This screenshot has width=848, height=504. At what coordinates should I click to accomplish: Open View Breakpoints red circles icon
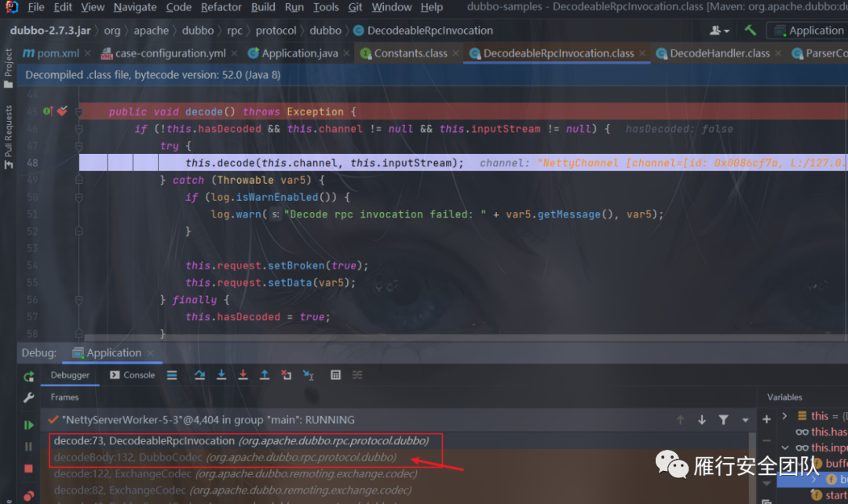[29, 495]
